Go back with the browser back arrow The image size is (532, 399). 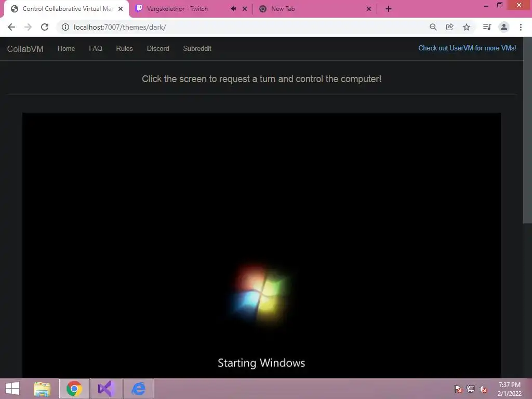pos(11,27)
